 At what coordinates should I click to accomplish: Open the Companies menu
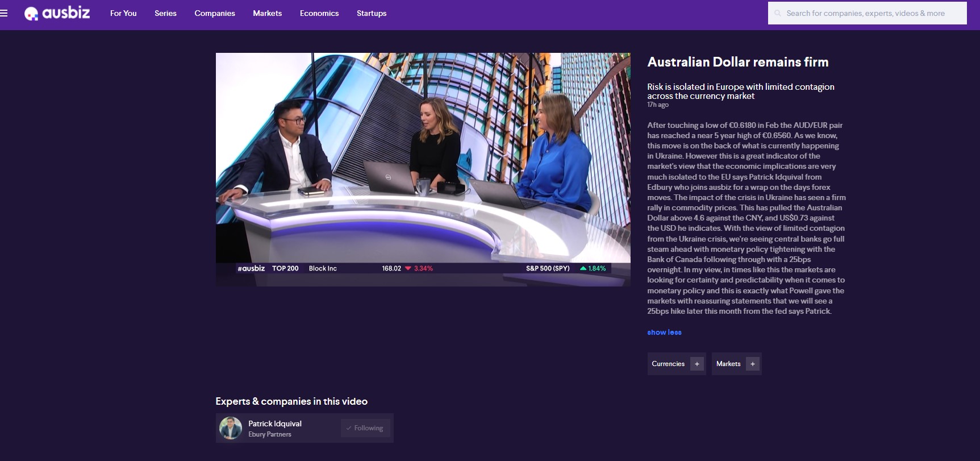click(x=215, y=13)
